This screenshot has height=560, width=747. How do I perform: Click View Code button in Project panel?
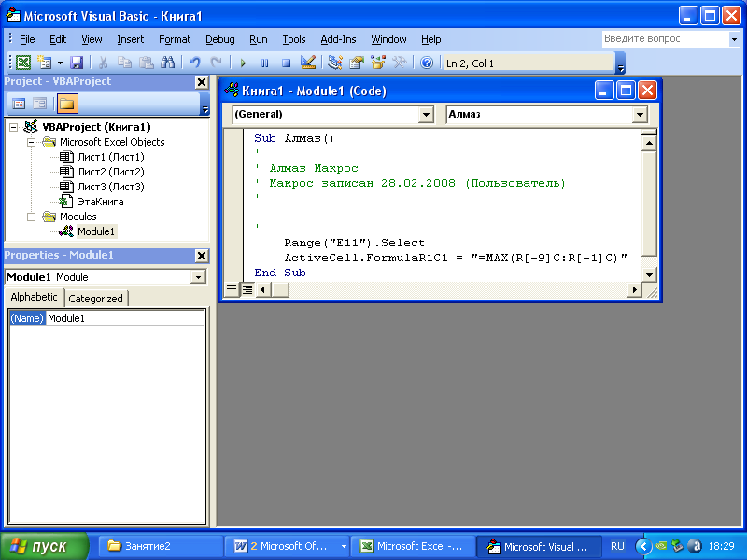[19, 104]
